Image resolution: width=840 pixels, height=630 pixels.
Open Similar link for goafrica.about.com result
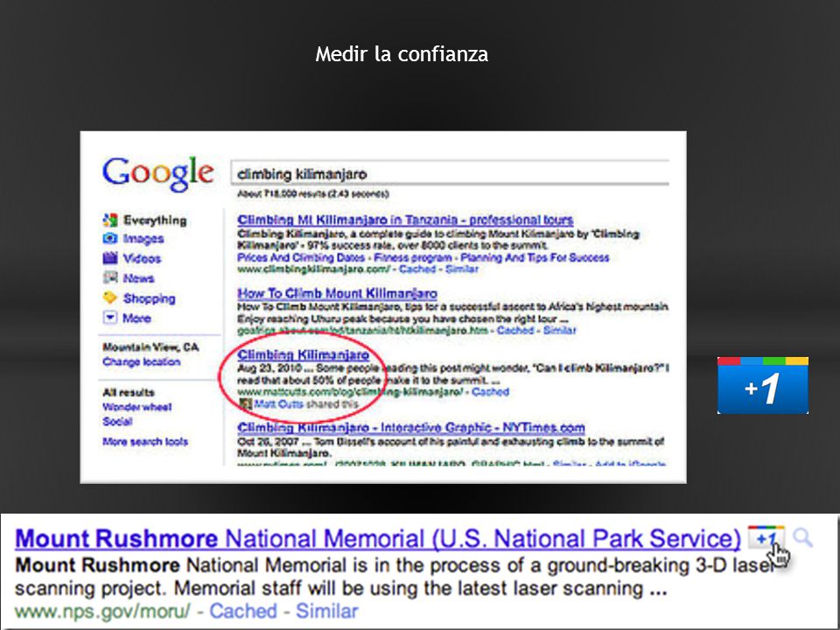tap(560, 330)
